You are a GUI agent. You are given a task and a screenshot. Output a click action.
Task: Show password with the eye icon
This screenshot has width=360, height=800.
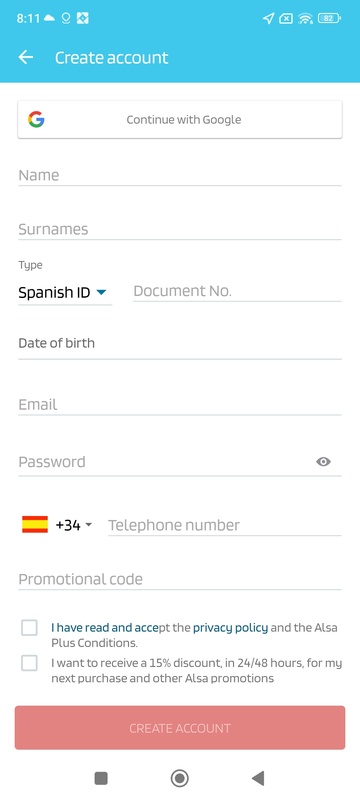(323, 462)
